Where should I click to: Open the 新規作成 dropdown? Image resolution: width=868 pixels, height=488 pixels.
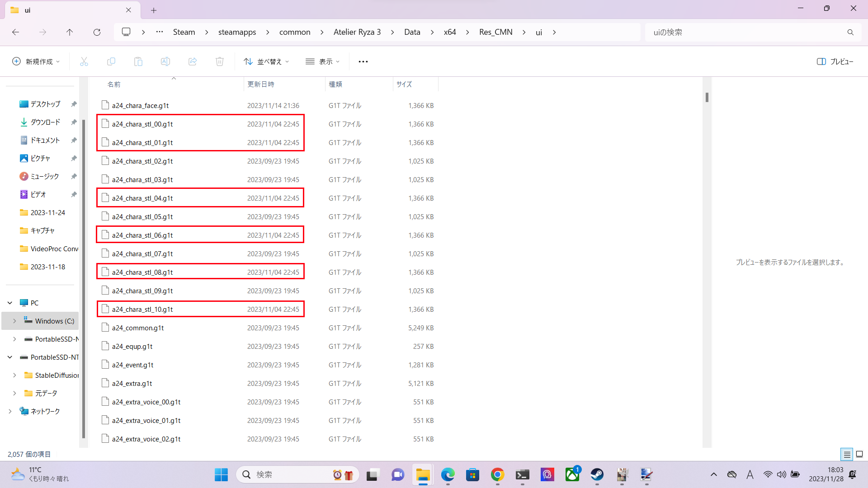36,61
